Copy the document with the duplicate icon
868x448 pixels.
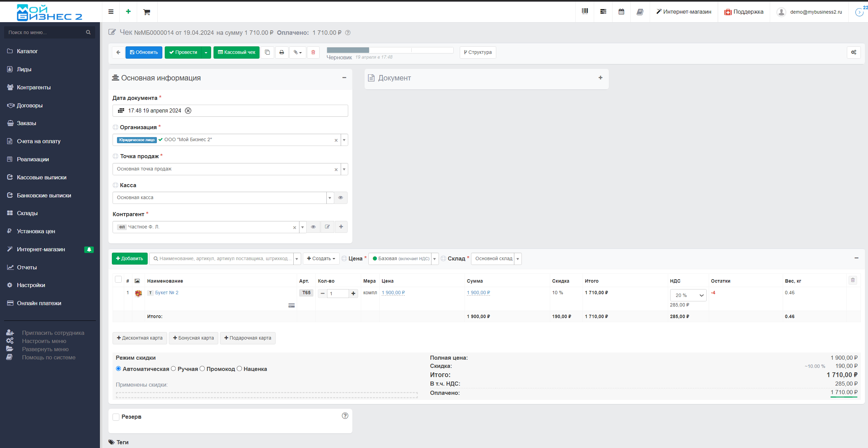(267, 52)
